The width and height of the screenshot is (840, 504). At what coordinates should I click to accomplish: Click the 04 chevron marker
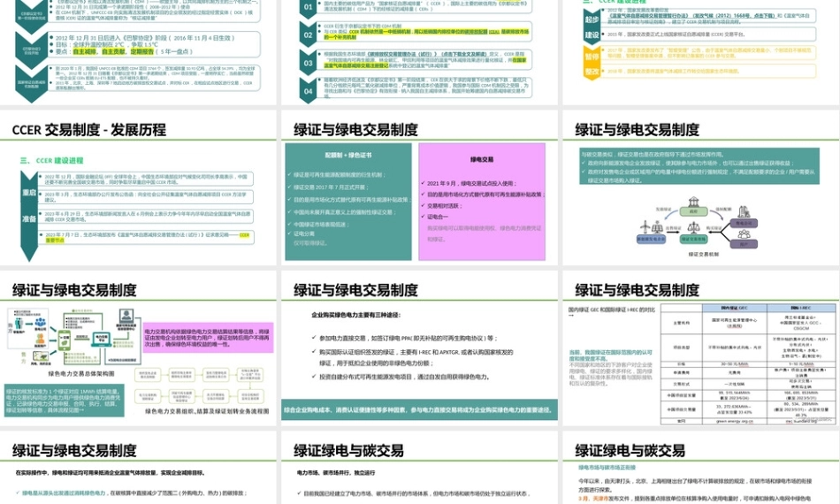tap(308, 91)
